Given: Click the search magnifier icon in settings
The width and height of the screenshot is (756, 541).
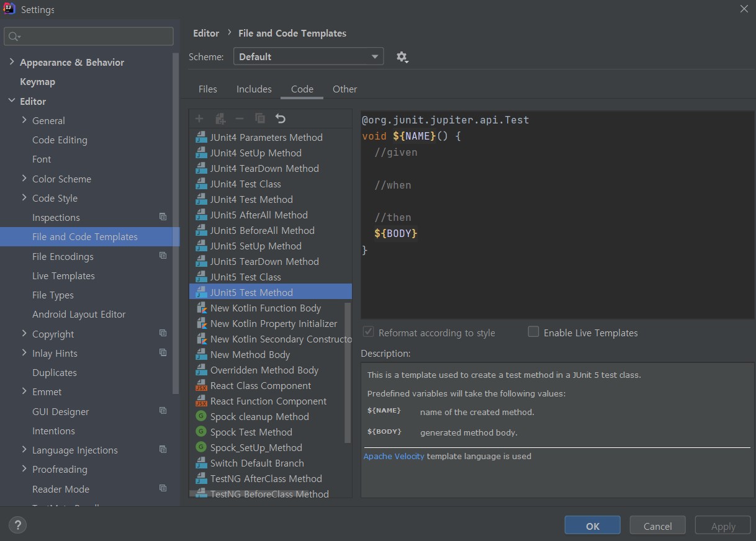Looking at the screenshot, I should [14, 37].
